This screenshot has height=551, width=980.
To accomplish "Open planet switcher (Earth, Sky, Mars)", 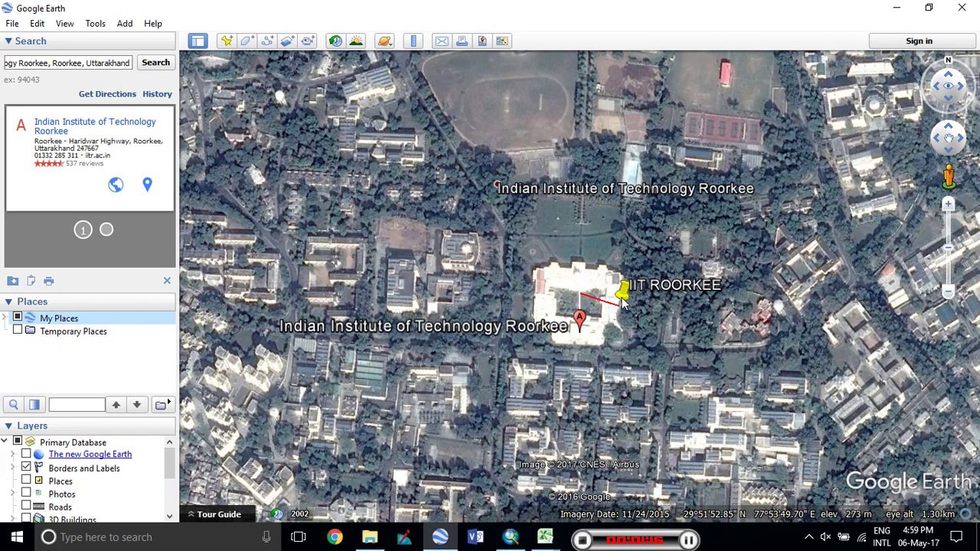I will point(384,41).
